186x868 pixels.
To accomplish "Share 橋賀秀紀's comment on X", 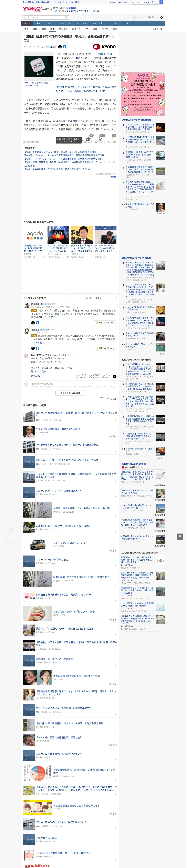I will (x=33, y=348).
